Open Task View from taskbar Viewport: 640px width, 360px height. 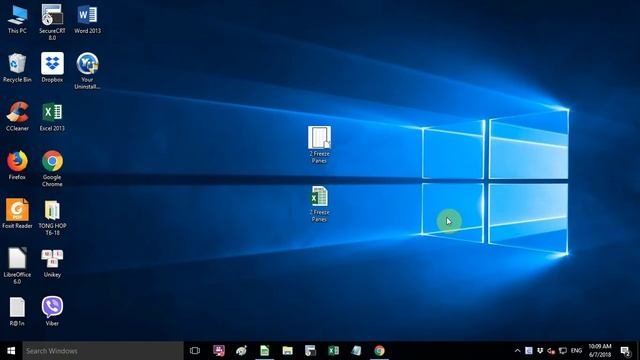click(x=195, y=351)
